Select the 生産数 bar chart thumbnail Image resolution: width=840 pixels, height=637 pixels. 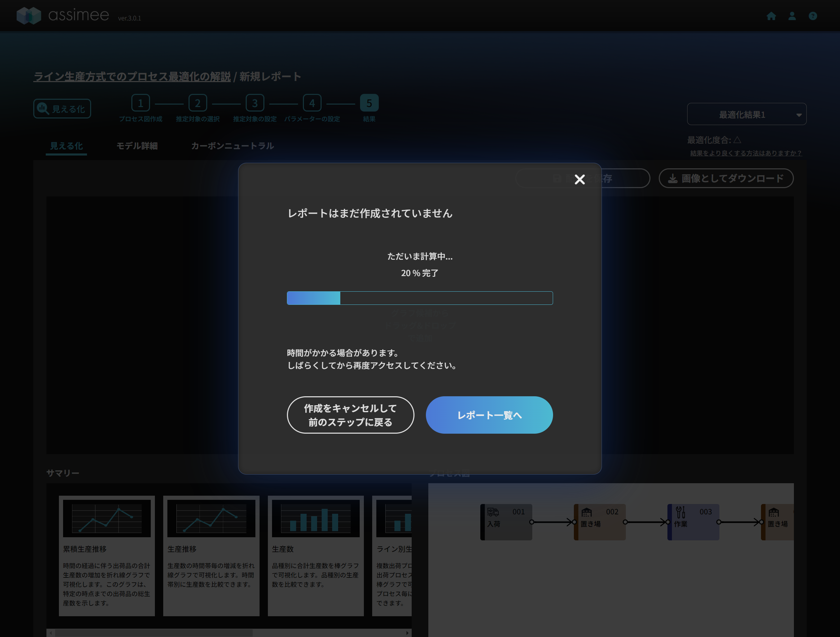tap(316, 518)
